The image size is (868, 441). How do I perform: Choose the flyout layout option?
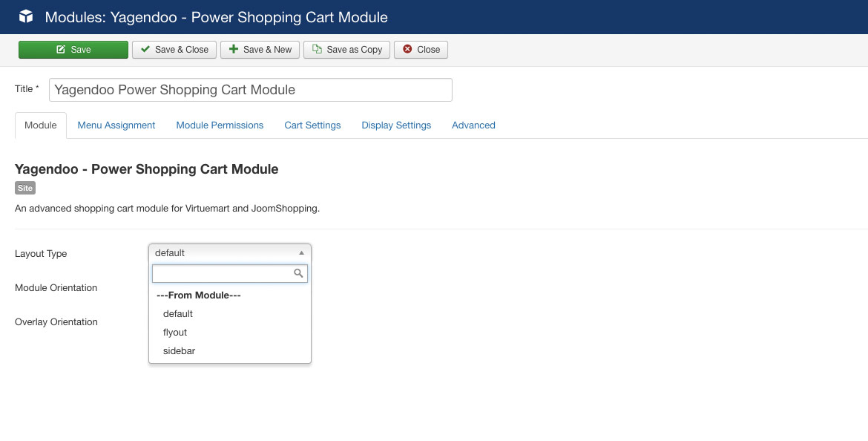click(230, 333)
